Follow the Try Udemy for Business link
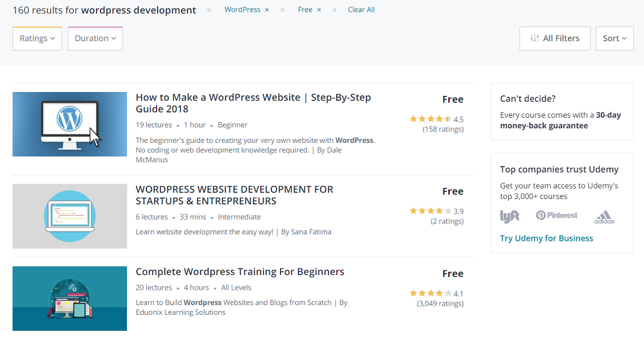The height and width of the screenshot is (338, 644). coord(546,238)
